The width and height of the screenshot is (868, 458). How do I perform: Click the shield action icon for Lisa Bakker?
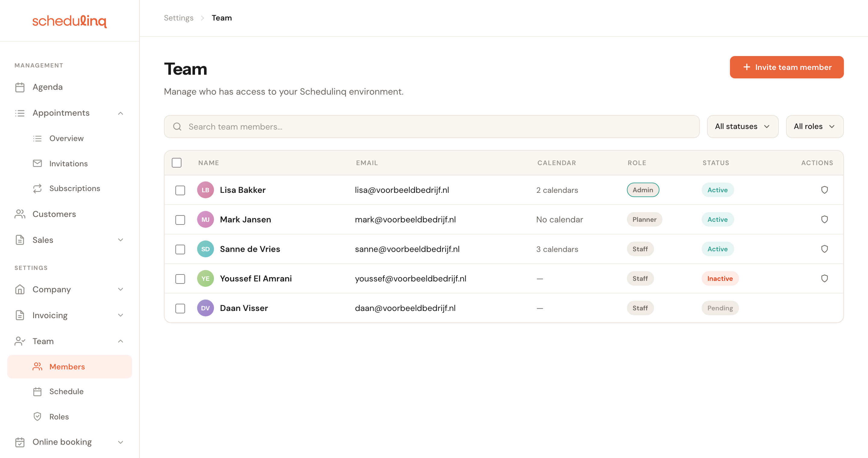pyautogui.click(x=825, y=190)
